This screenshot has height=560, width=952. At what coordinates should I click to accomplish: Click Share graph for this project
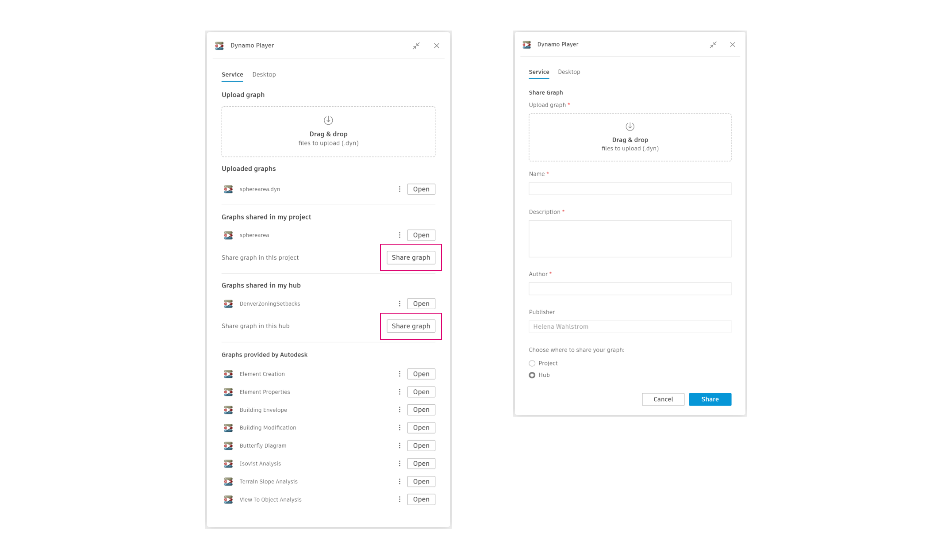[411, 258]
